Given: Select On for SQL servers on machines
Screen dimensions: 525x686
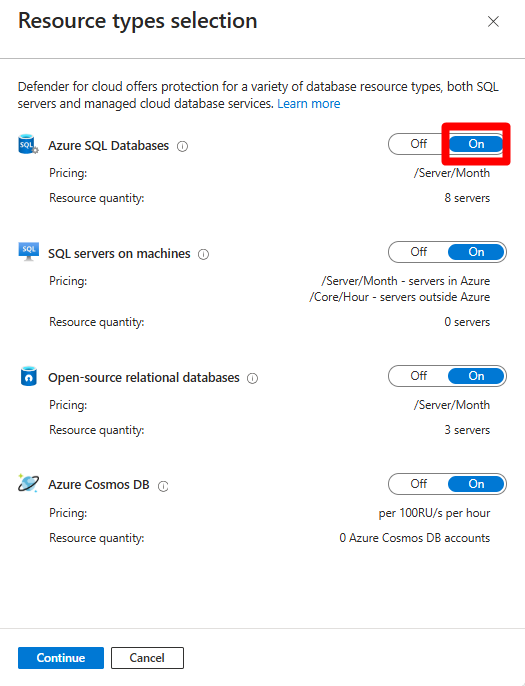Looking at the screenshot, I should coord(476,252).
